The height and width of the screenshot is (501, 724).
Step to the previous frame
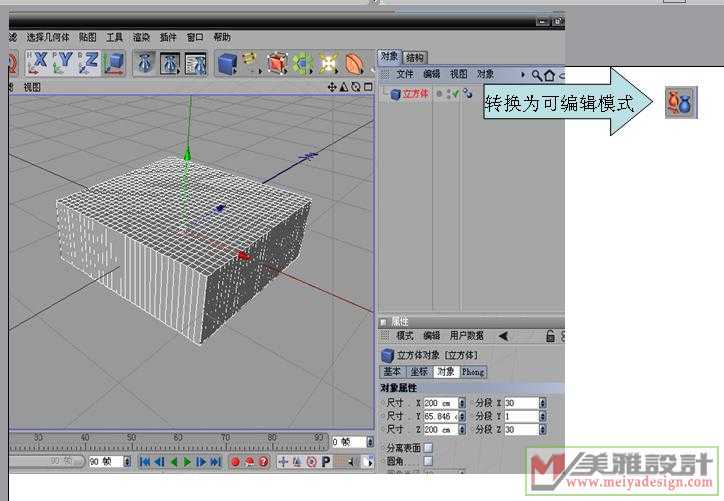click(x=159, y=462)
